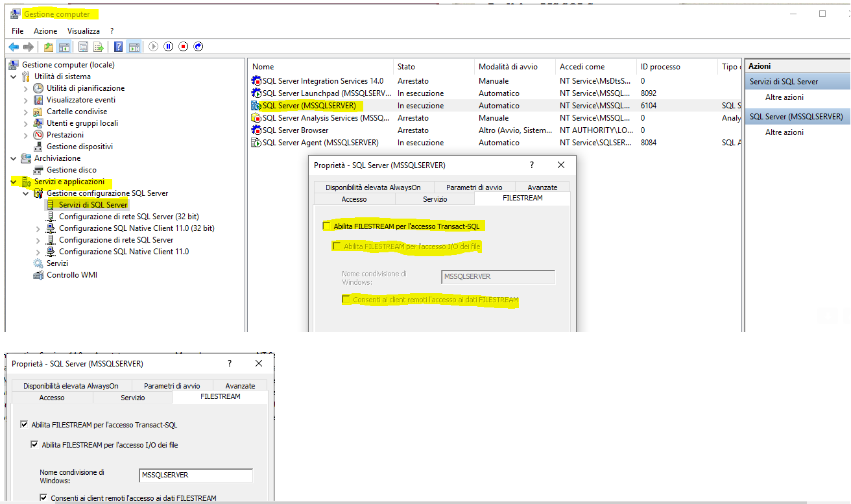Click the Back arrow in the toolbar
Viewport: 851px width, 504px height.
pos(14,47)
